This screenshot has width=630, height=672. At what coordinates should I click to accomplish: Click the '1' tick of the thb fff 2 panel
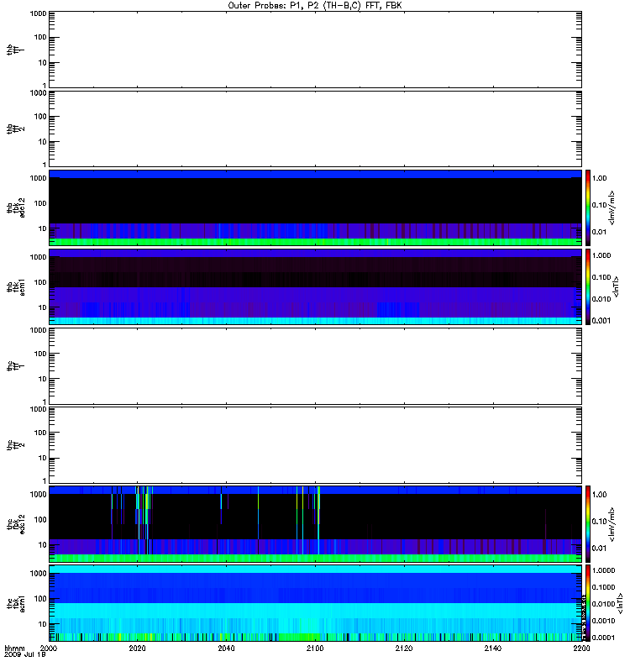(x=45, y=165)
